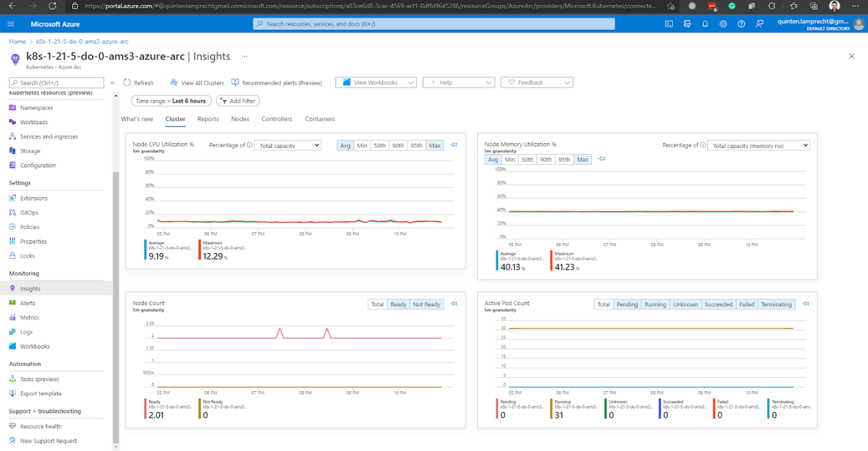This screenshot has width=868, height=451.
Task: Open CPU Total capacity dropdown
Action: [x=288, y=145]
